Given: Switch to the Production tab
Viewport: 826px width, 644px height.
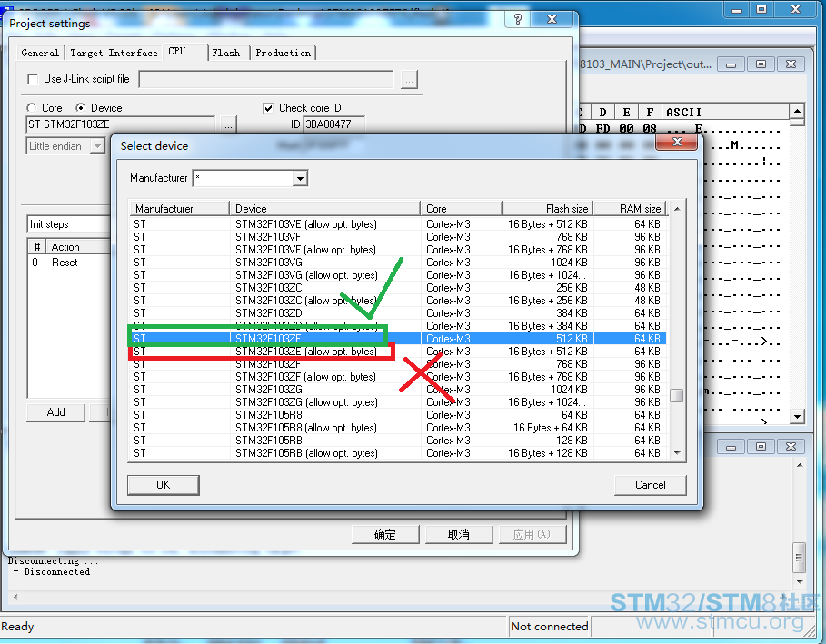Looking at the screenshot, I should point(284,53).
